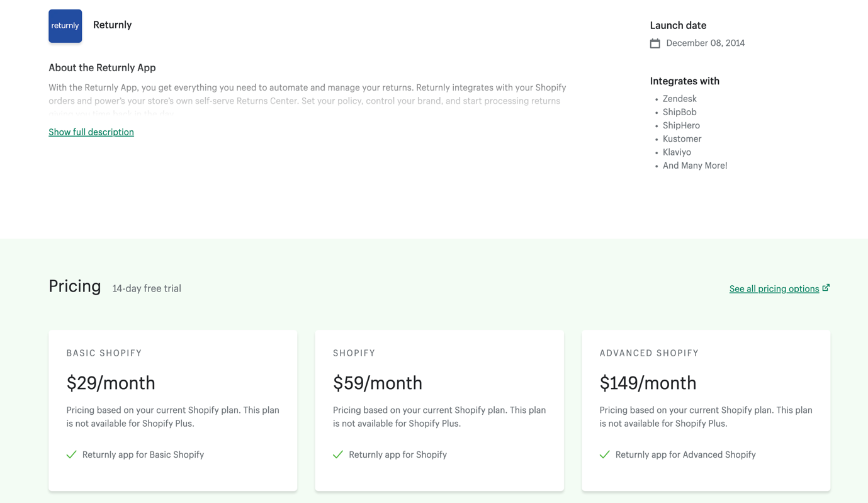Click the Returnly app logo
The image size is (868, 503).
65,26
